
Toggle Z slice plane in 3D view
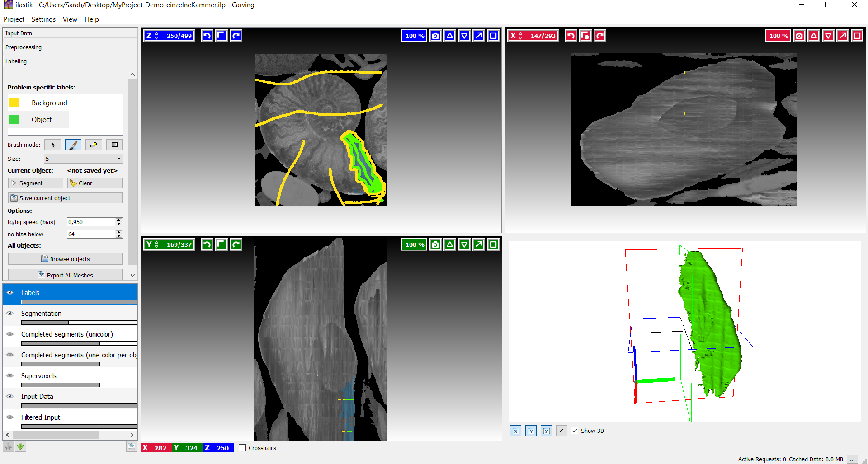(547, 431)
